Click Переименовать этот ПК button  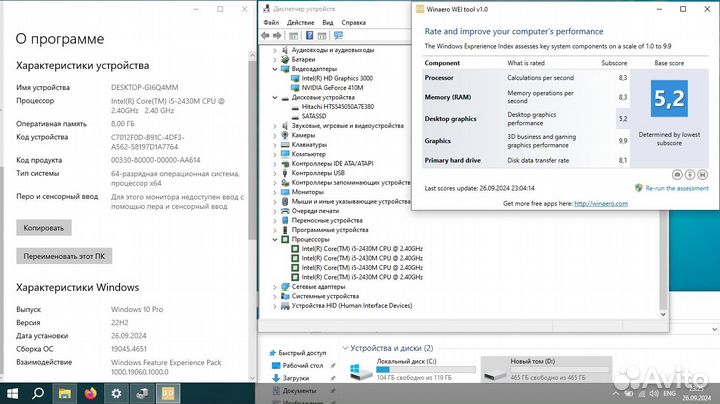click(x=64, y=256)
